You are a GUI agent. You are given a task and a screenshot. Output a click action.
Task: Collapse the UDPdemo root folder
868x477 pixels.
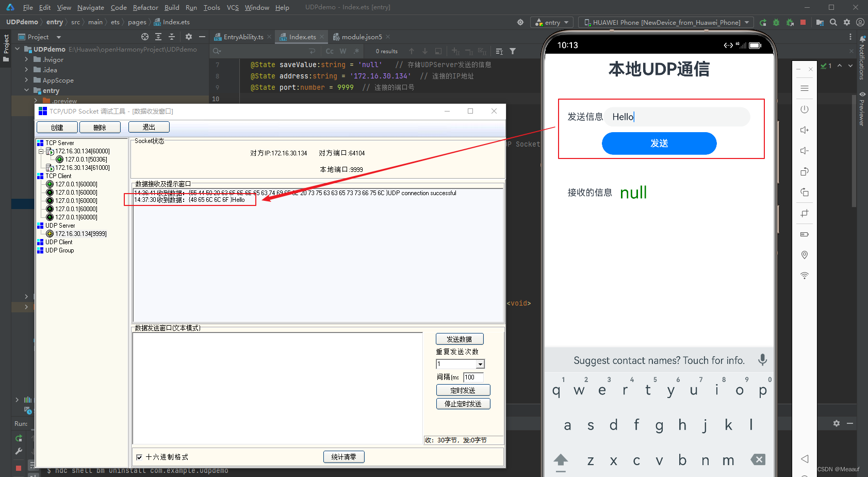click(18, 49)
